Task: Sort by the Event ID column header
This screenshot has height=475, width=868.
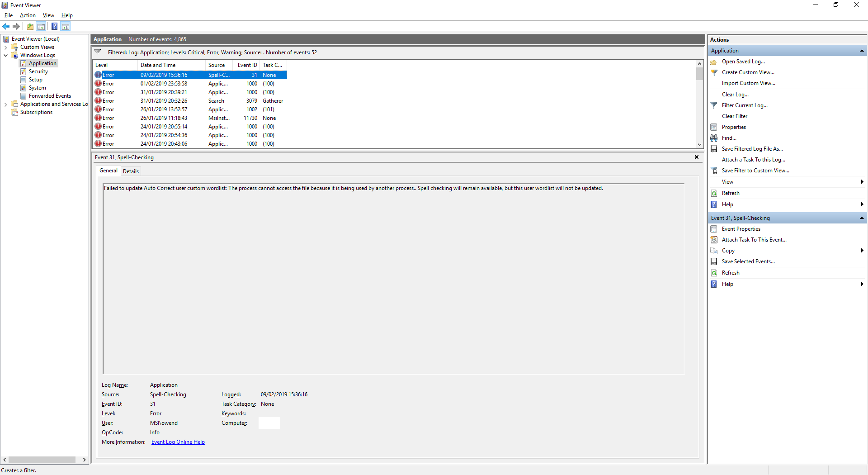Action: point(246,65)
